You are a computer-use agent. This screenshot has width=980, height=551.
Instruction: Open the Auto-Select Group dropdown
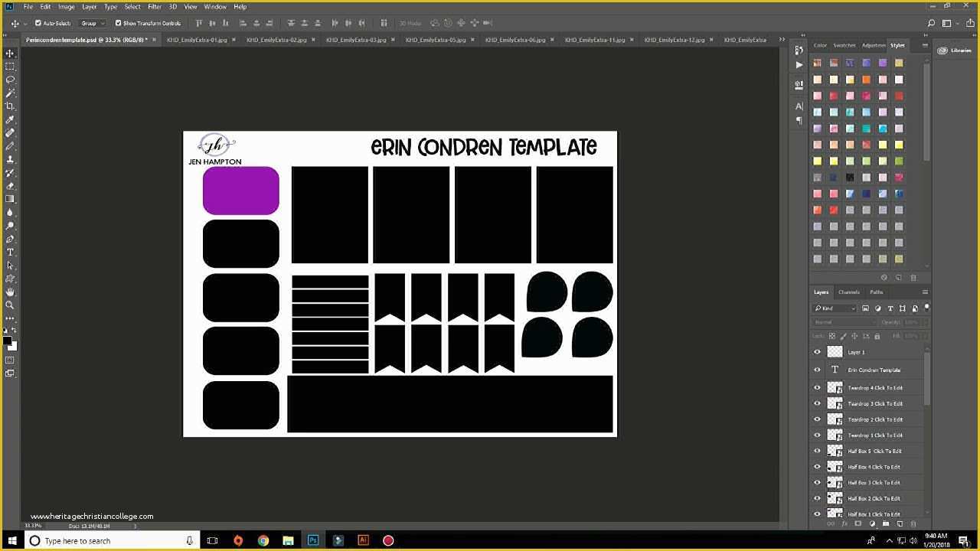(x=93, y=23)
